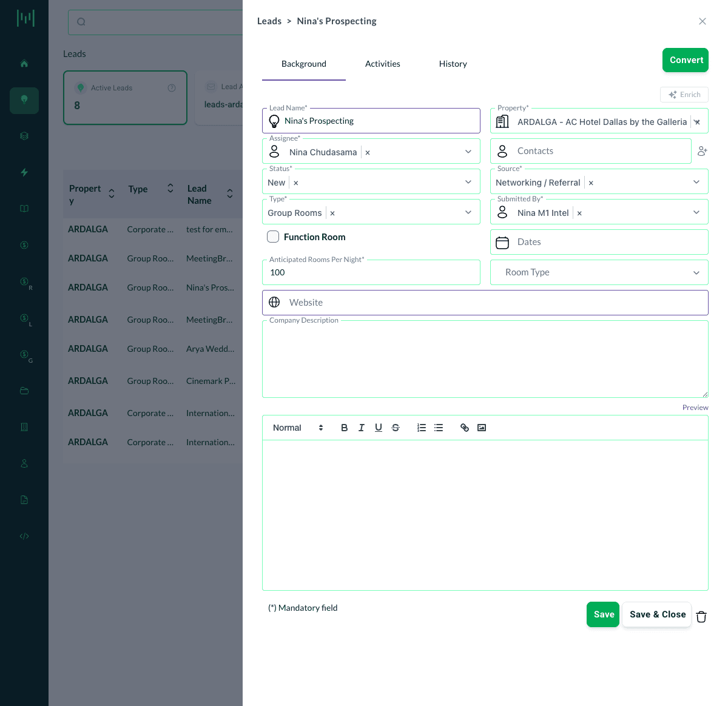Open the book icon in the sidebar

pyautogui.click(x=24, y=209)
